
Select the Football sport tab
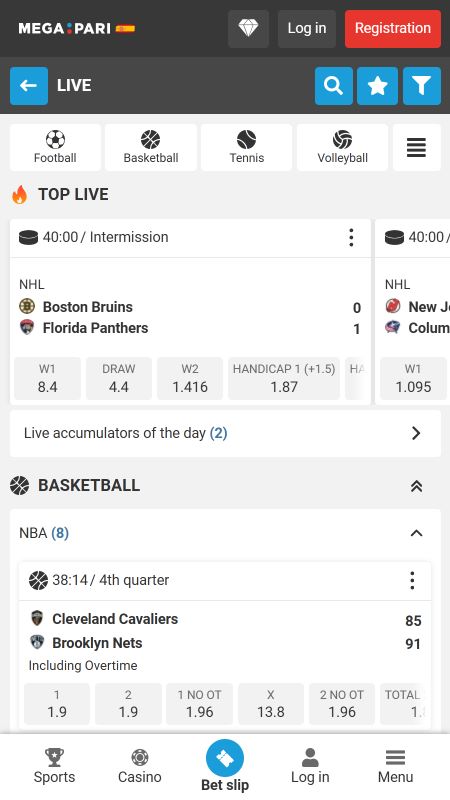(55, 147)
